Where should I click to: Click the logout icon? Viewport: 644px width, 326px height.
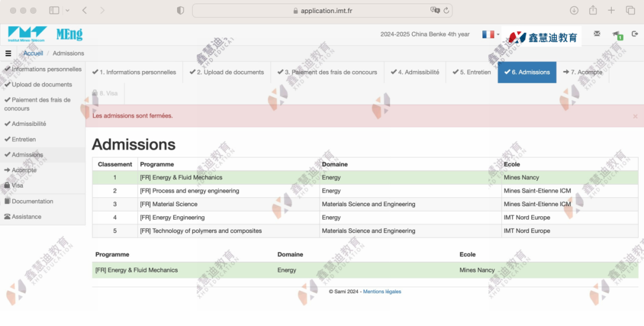[635, 33]
